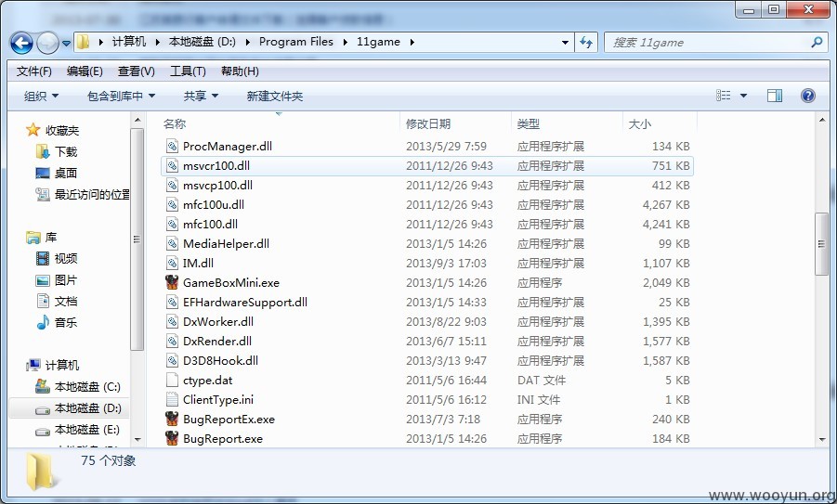Expand the 共享 dropdown
The height and width of the screenshot is (504, 837).
click(202, 96)
